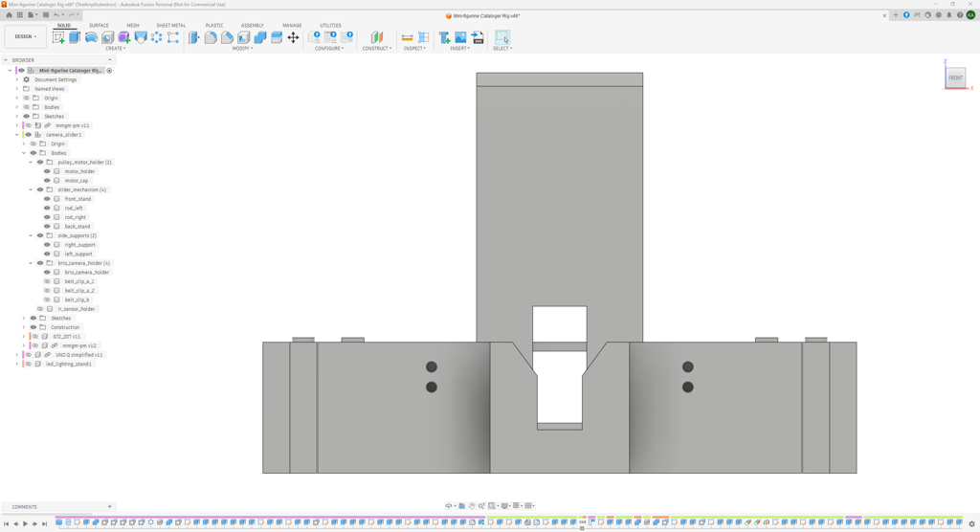The width and height of the screenshot is (980, 532).
Task: Select the Pattern tool icon
Action: click(157, 37)
